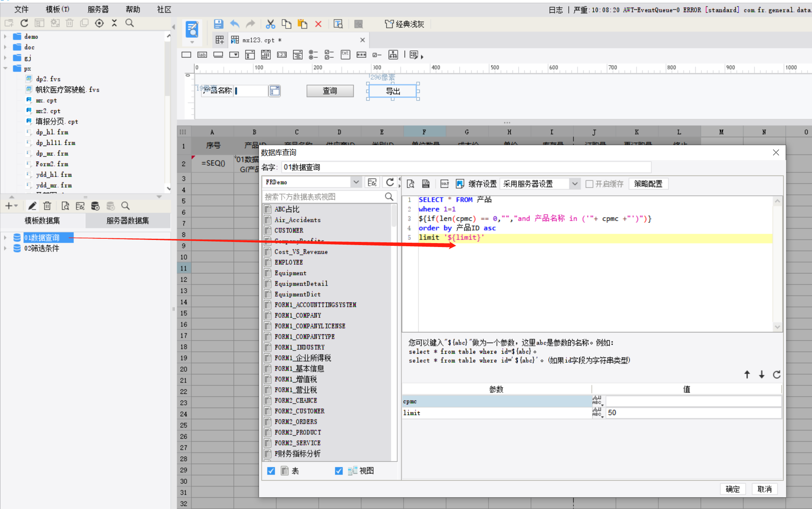
Task: Click the pencil edit dataset icon
Action: (32, 206)
